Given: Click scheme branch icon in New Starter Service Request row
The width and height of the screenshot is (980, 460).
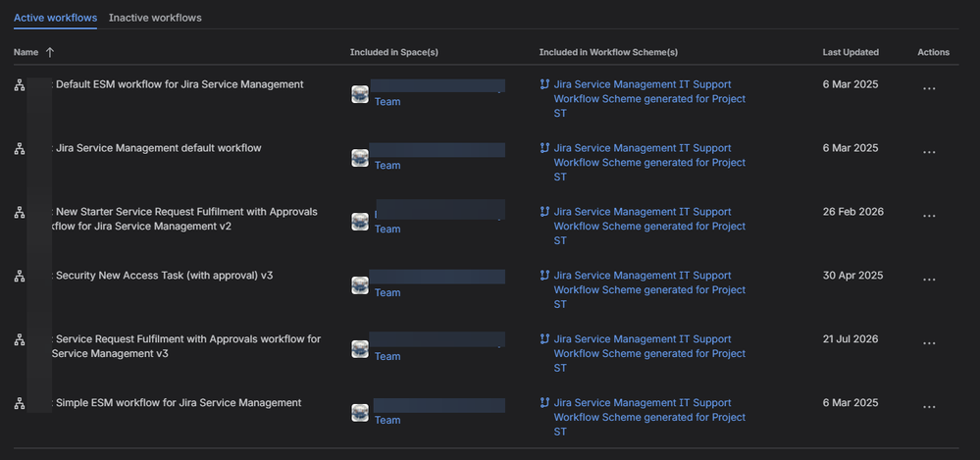Looking at the screenshot, I should pos(544,212).
